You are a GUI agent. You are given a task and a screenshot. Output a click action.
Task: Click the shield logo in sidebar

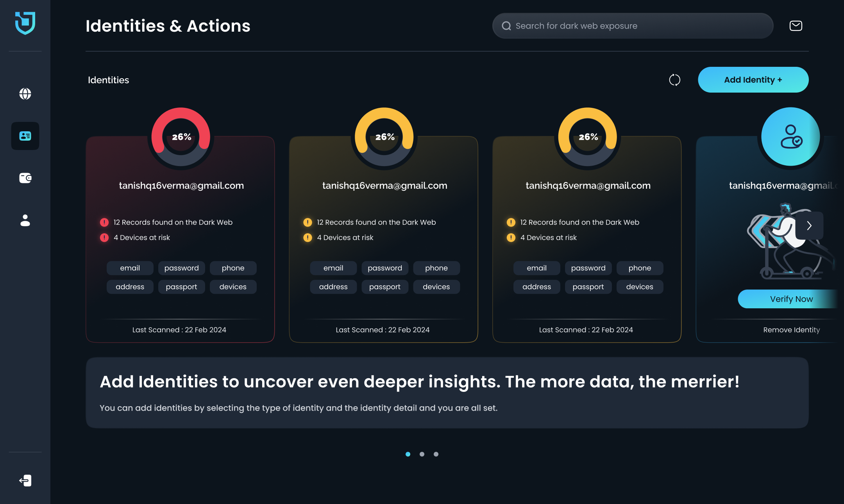(x=25, y=23)
